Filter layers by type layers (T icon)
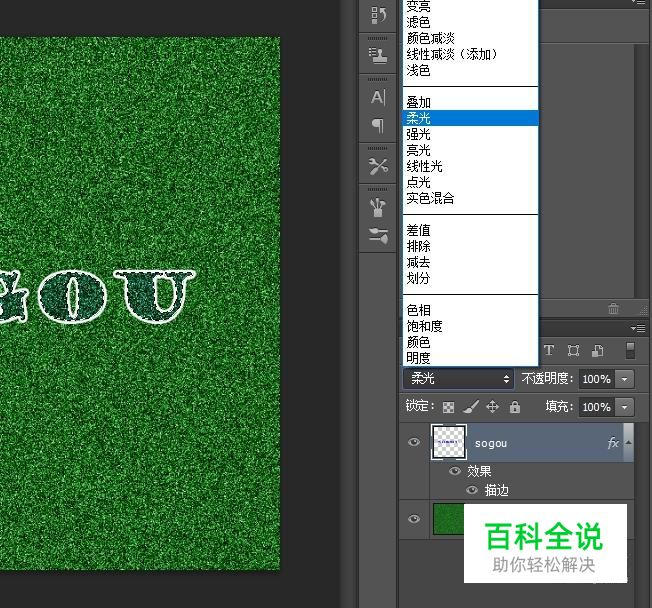 point(549,350)
